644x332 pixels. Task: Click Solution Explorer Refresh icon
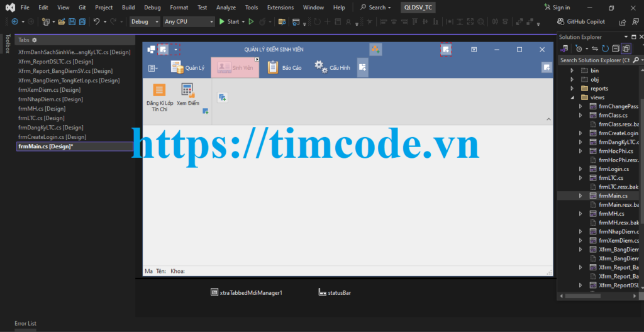click(605, 48)
